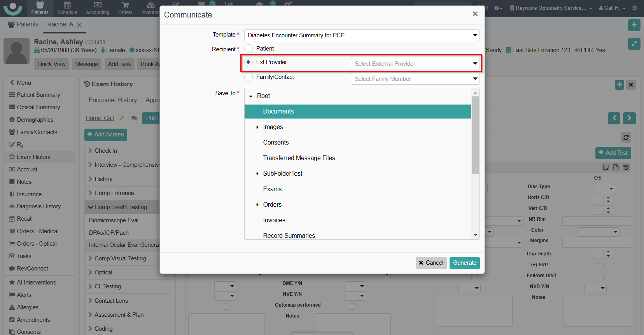Click the refresh icon above Add Test
This screenshot has height=335, width=644.
click(x=626, y=138)
